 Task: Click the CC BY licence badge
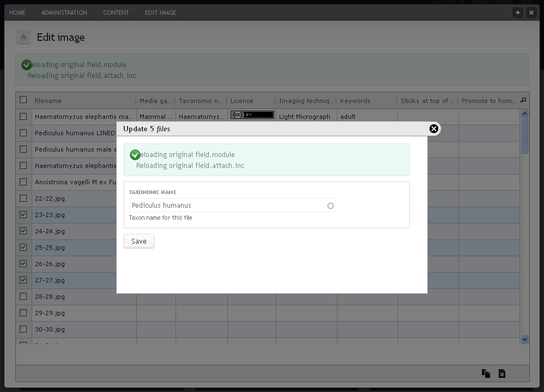pos(252,115)
